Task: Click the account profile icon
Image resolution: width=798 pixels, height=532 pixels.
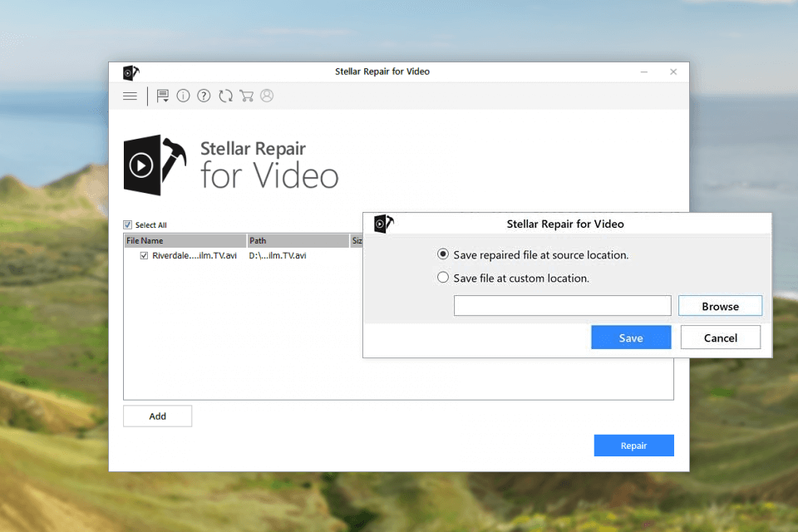Action: point(266,96)
